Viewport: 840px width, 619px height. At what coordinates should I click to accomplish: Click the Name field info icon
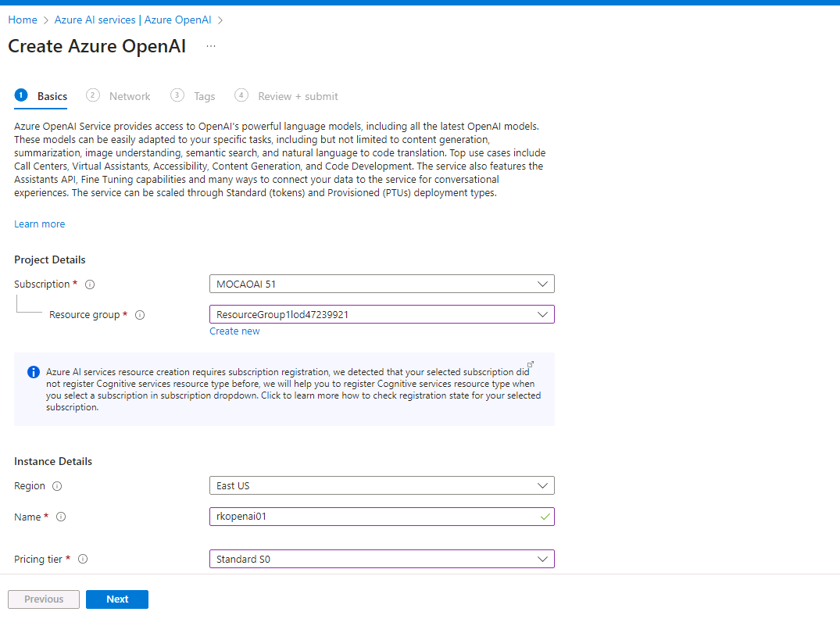click(x=61, y=517)
